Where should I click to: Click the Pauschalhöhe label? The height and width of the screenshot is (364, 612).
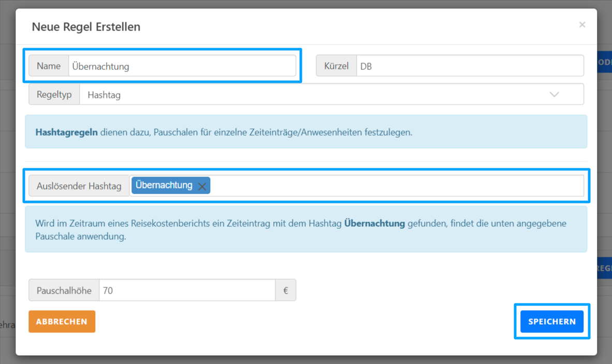[x=64, y=290]
